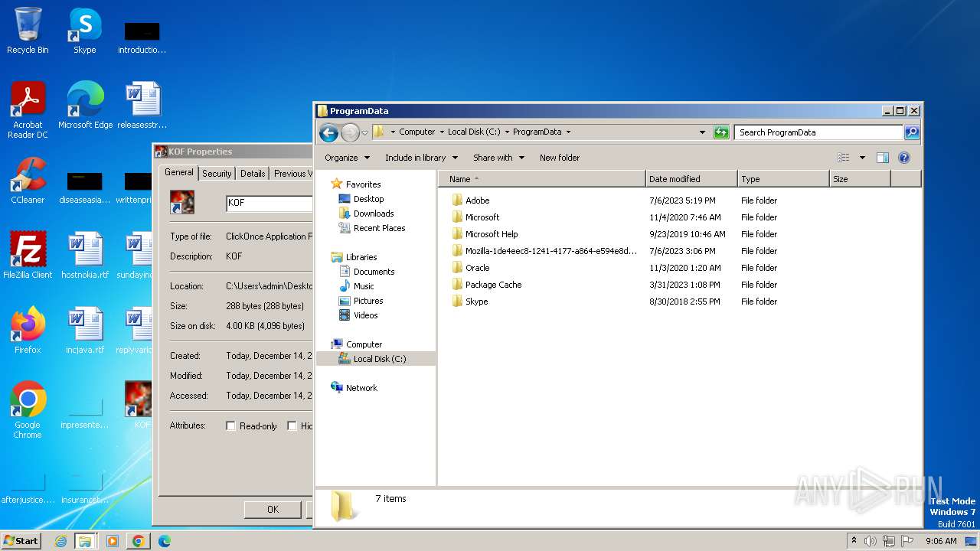The image size is (980, 551).
Task: Sort by Date modified column header
Action: [691, 179]
